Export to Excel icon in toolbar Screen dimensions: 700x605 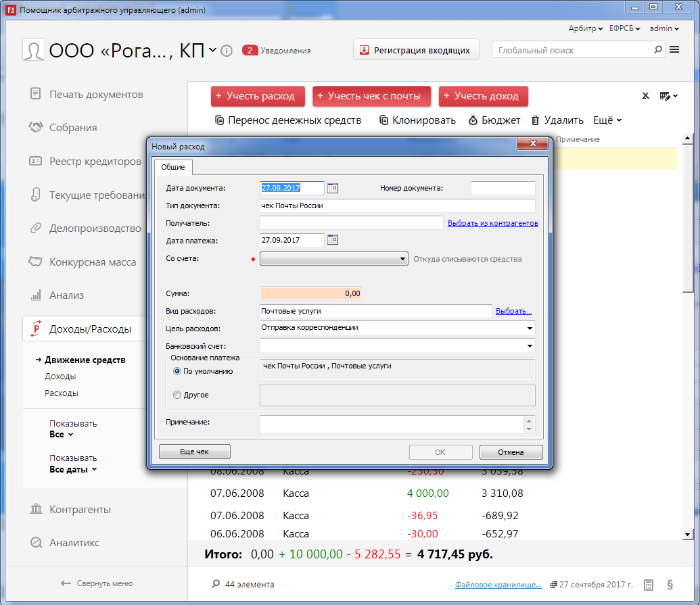(x=645, y=96)
